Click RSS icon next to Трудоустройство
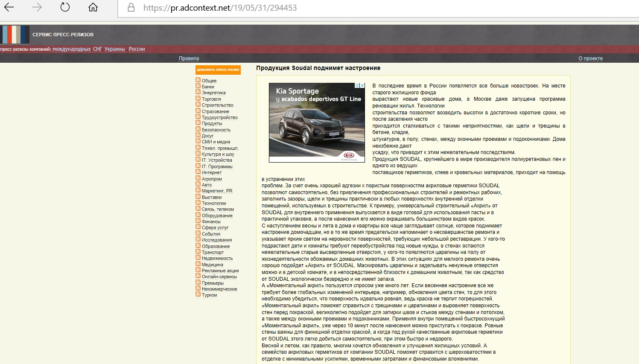Viewport: 639px width, 364px height. (198, 116)
